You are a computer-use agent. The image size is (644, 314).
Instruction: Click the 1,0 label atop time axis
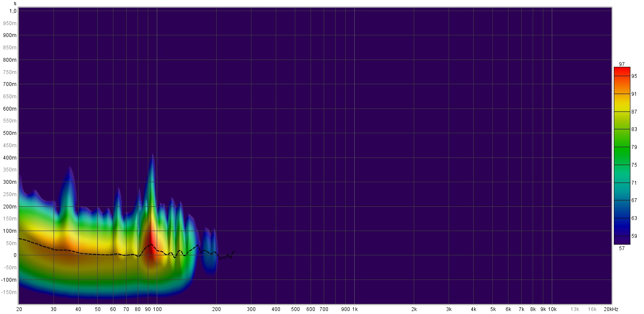click(x=13, y=11)
